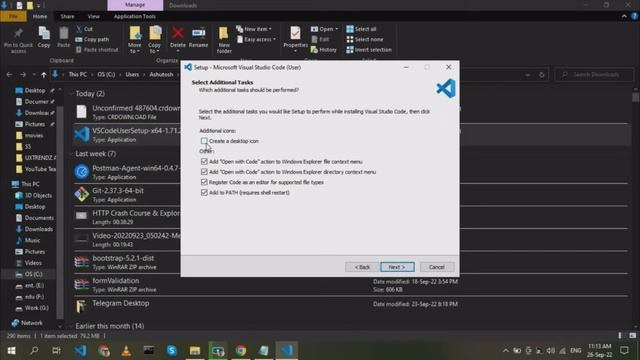Click the taskbar search icon
640x360 pixels.
(x=34, y=350)
